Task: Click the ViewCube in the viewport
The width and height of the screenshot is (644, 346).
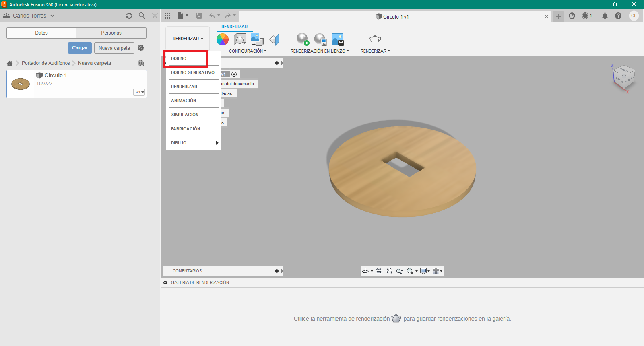Action: click(x=623, y=78)
